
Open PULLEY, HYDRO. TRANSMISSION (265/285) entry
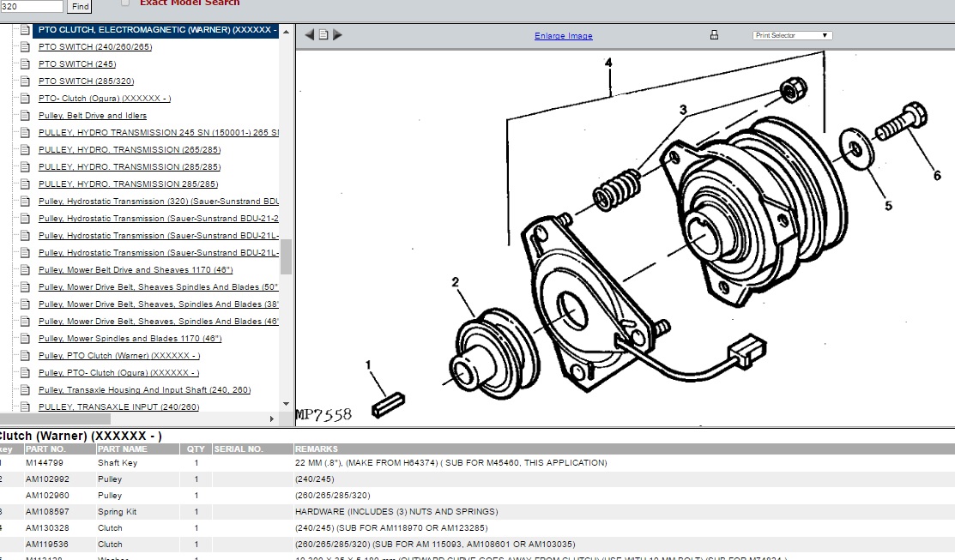(129, 149)
